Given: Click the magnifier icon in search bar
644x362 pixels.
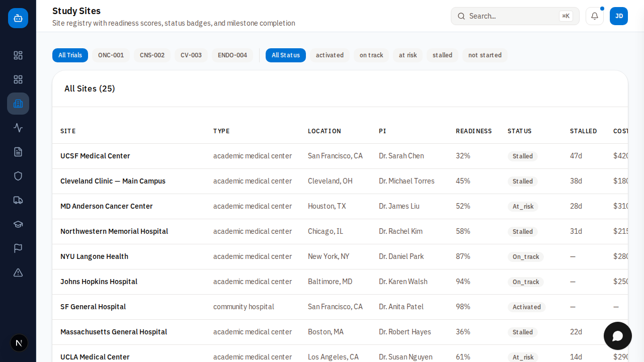Looking at the screenshot, I should pos(461,16).
